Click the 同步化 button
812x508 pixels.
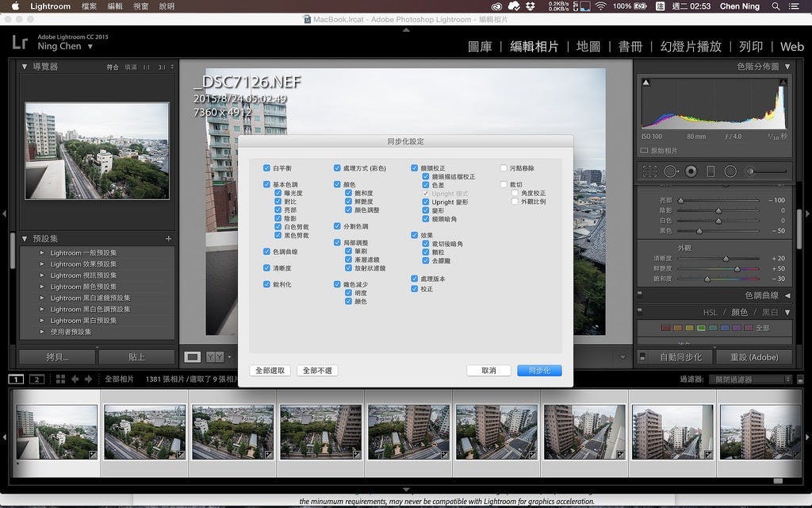pos(539,371)
